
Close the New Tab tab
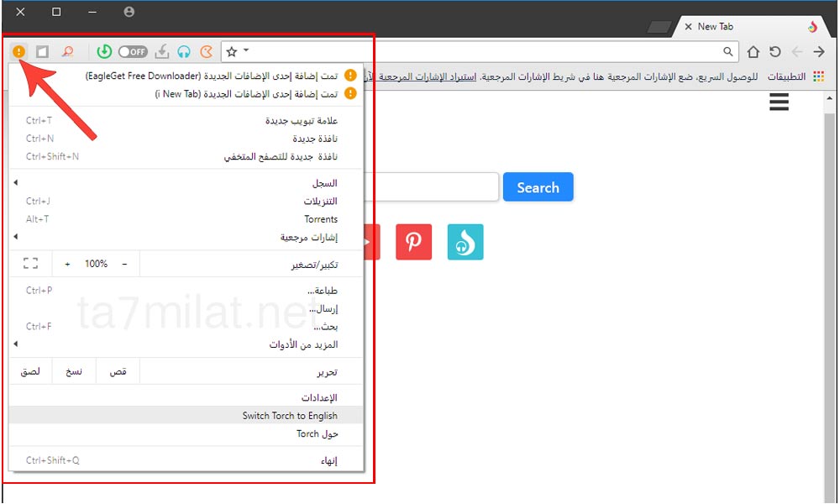pyautogui.click(x=689, y=26)
